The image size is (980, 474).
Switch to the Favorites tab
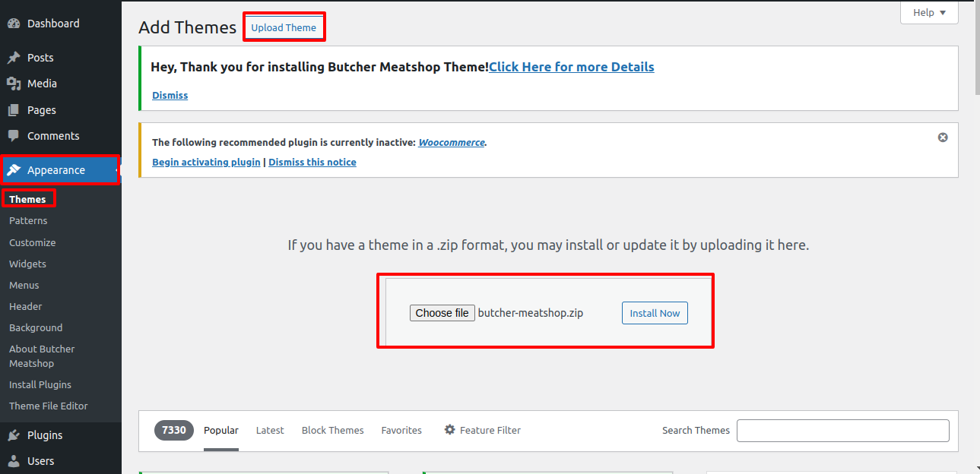click(x=401, y=430)
